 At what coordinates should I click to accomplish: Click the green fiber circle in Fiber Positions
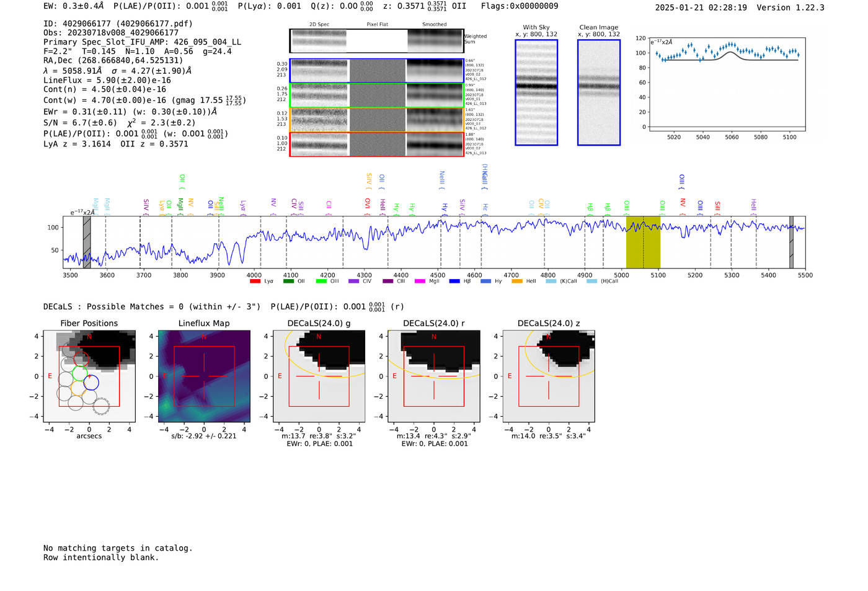[79, 373]
